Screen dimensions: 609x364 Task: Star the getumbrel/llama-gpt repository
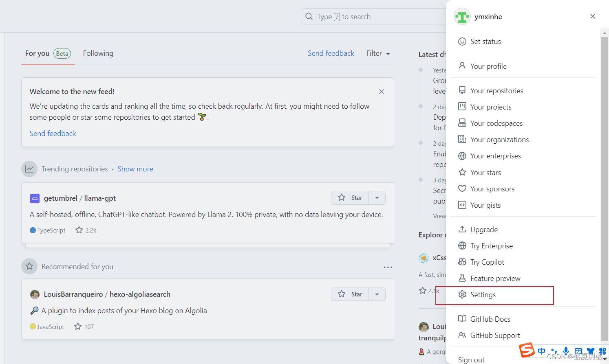point(351,198)
